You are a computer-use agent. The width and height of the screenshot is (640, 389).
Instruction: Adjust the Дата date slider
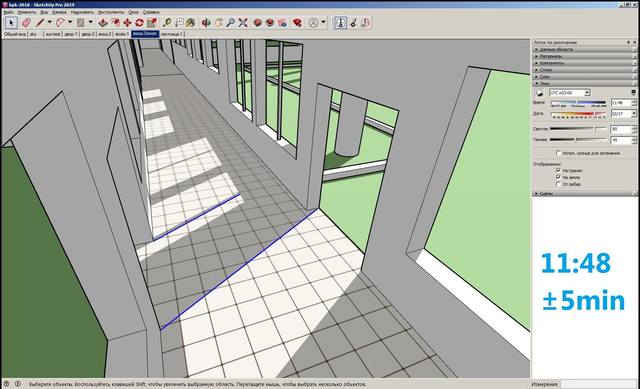(578, 114)
